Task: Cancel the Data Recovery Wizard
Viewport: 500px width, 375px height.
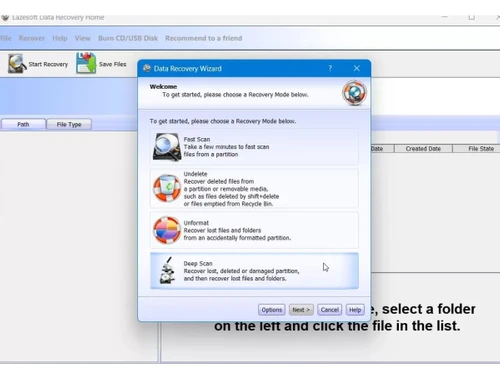Action: 330,310
